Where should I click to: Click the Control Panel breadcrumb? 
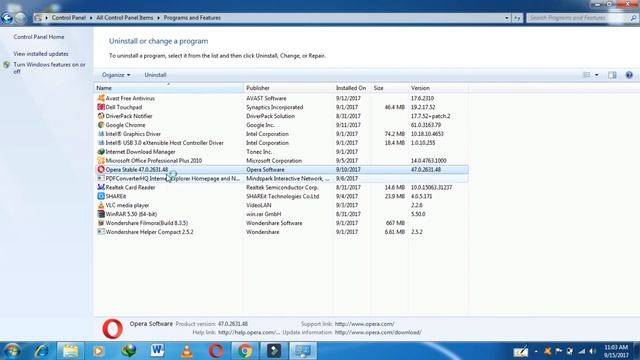coord(69,18)
